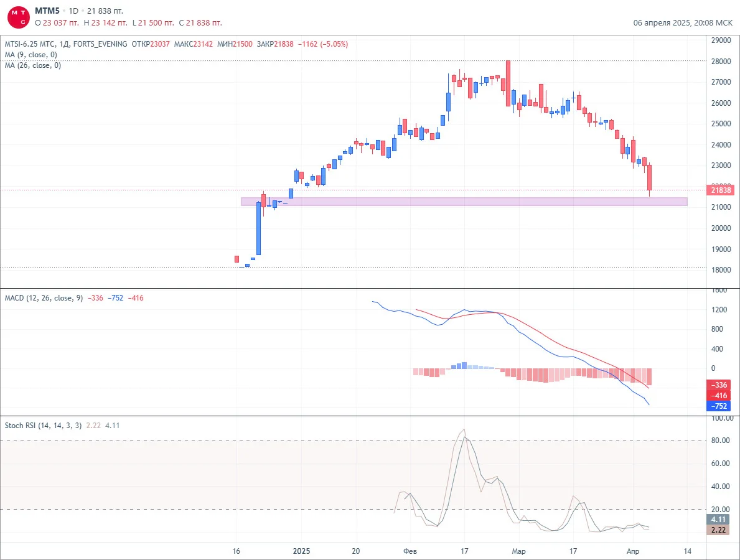This screenshot has height=560, width=740.
Task: Click the 1D timeframe label
Action: [73, 11]
